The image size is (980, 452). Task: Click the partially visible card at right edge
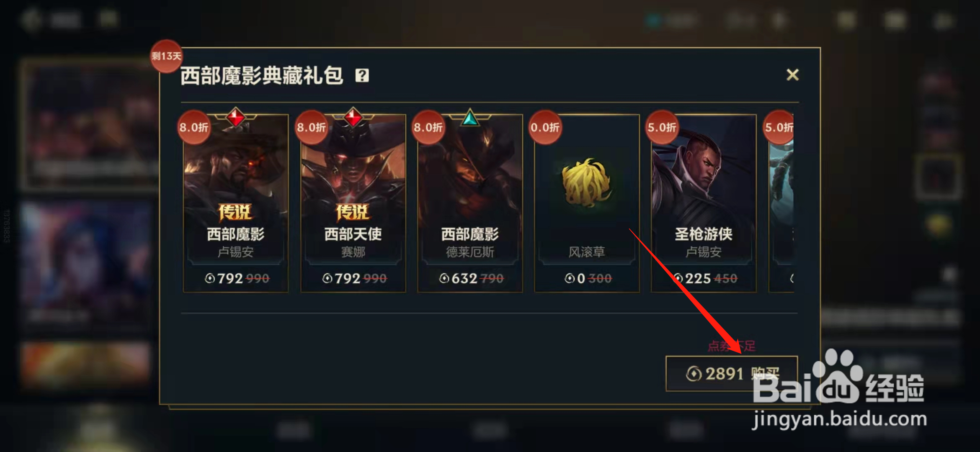coord(781,203)
